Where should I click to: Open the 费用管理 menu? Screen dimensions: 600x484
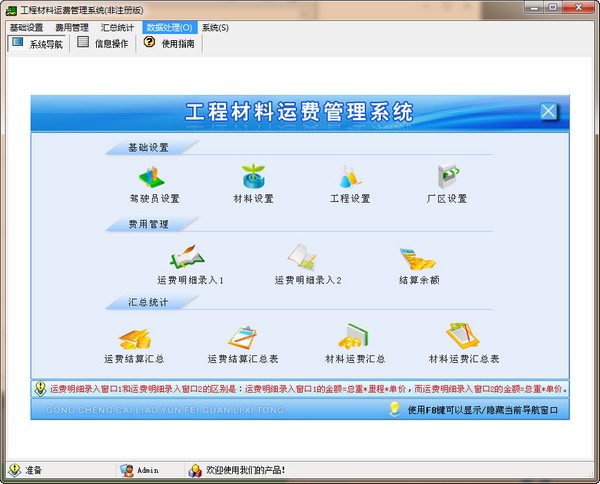coord(72,27)
